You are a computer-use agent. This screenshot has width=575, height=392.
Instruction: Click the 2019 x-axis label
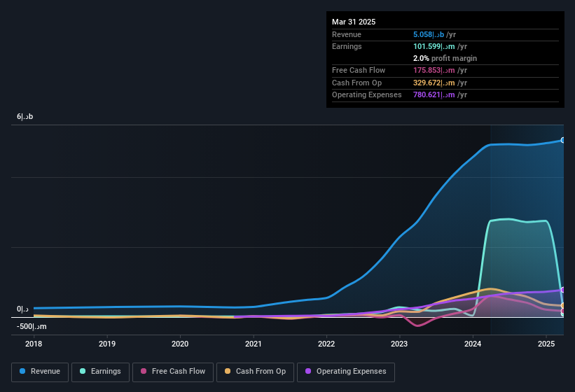(107, 344)
